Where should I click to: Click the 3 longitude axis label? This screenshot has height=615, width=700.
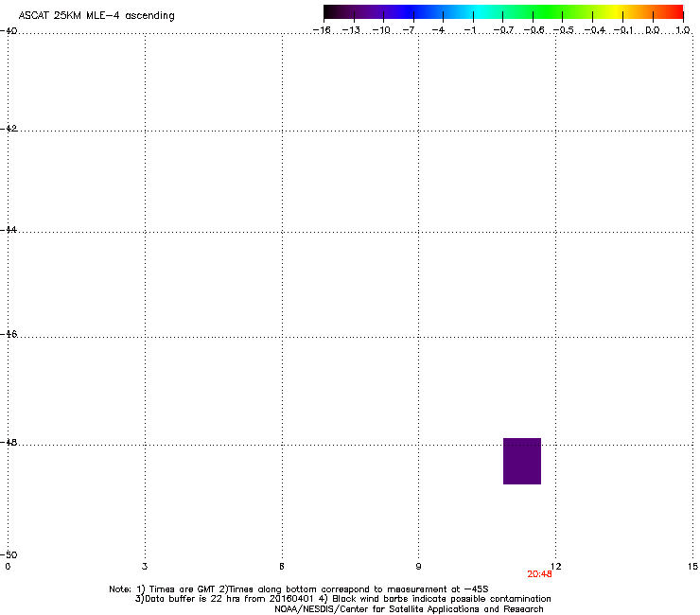(x=145, y=567)
